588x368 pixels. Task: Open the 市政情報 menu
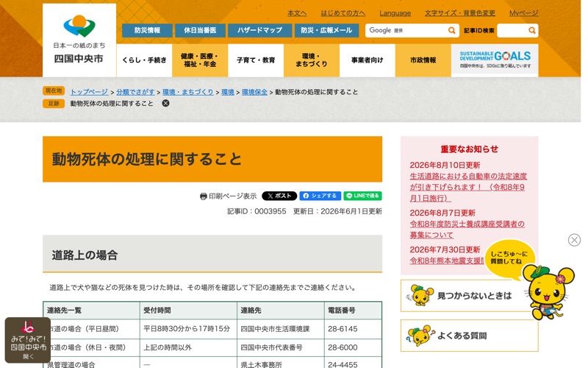pyautogui.click(x=423, y=60)
